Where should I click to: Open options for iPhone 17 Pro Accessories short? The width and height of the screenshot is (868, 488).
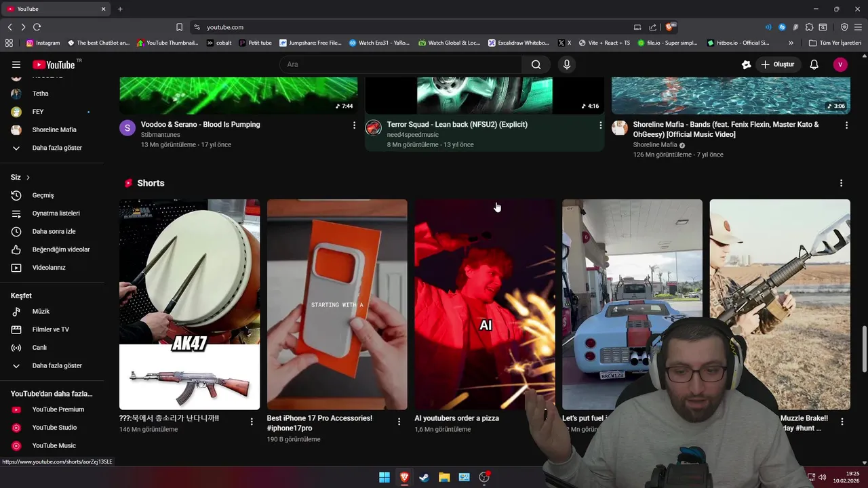pyautogui.click(x=399, y=422)
